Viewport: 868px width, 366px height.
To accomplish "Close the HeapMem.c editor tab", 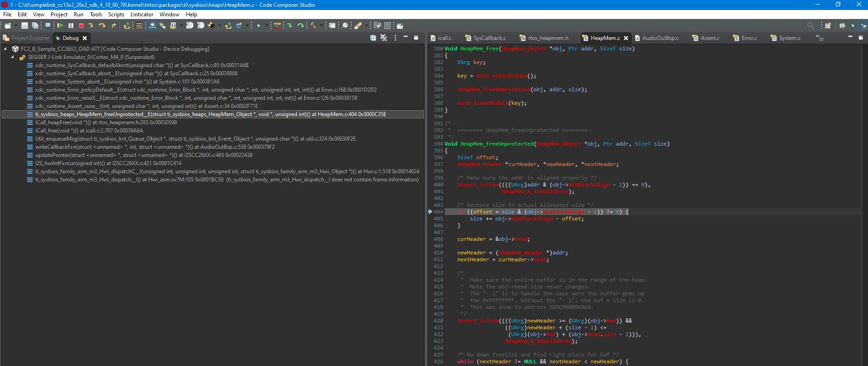I will pyautogui.click(x=626, y=38).
